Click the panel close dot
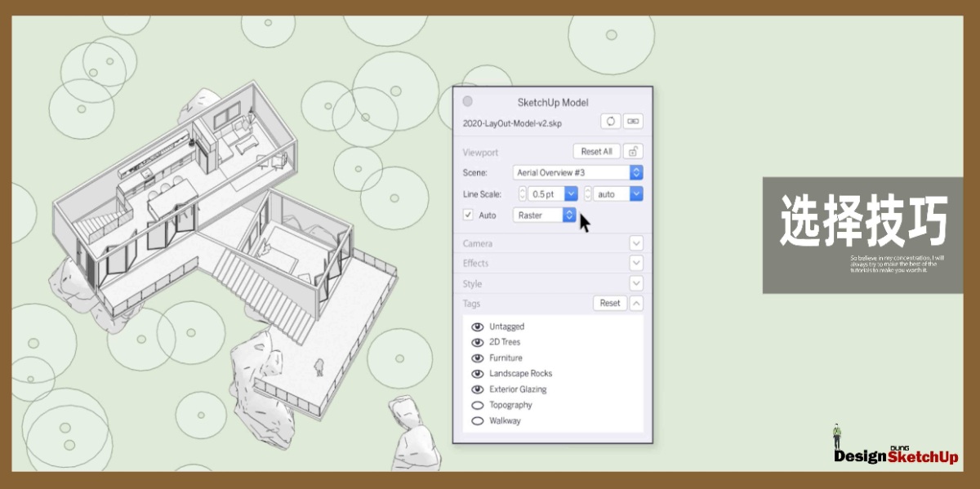Screen dimensions: 980x489 tap(467, 102)
